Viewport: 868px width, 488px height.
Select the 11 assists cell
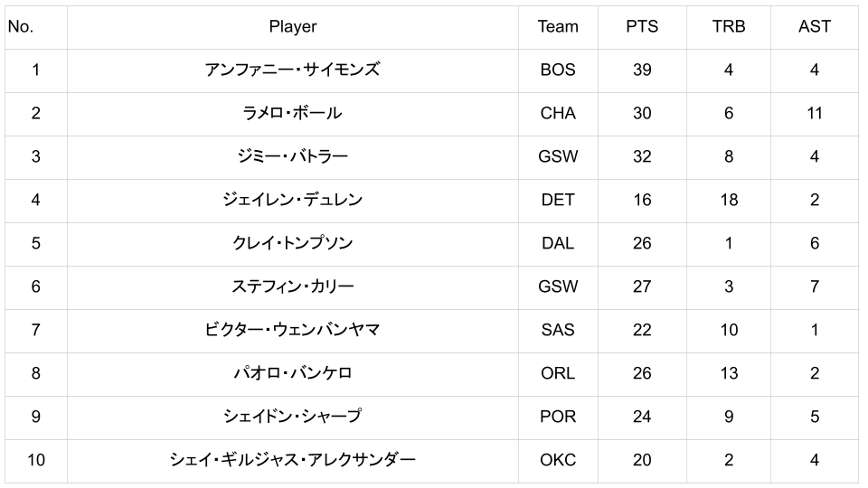tap(815, 113)
